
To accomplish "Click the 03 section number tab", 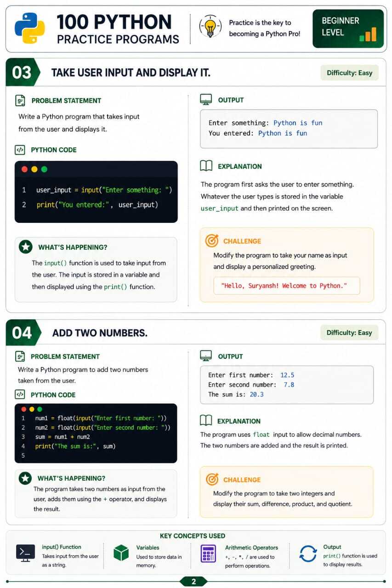I will (22, 73).
